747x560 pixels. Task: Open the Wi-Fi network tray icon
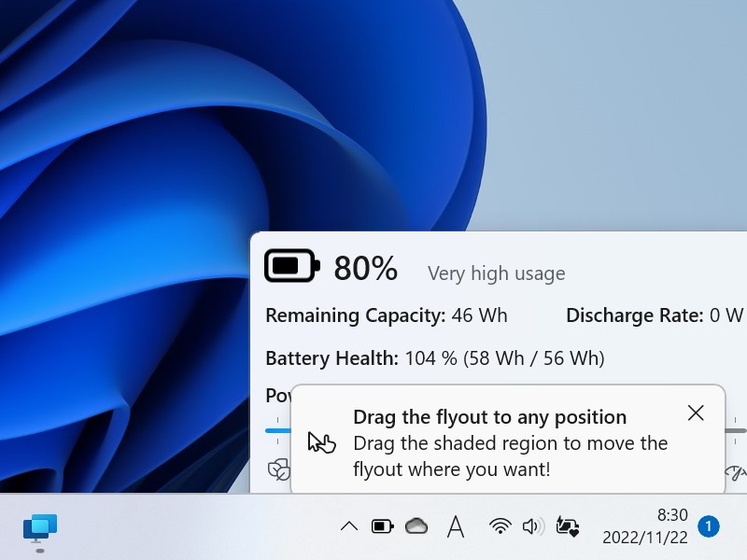pyautogui.click(x=500, y=526)
